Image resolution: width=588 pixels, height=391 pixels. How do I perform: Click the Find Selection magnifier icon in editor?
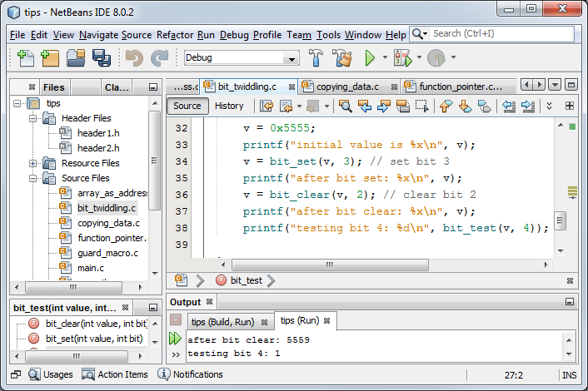coord(345,106)
